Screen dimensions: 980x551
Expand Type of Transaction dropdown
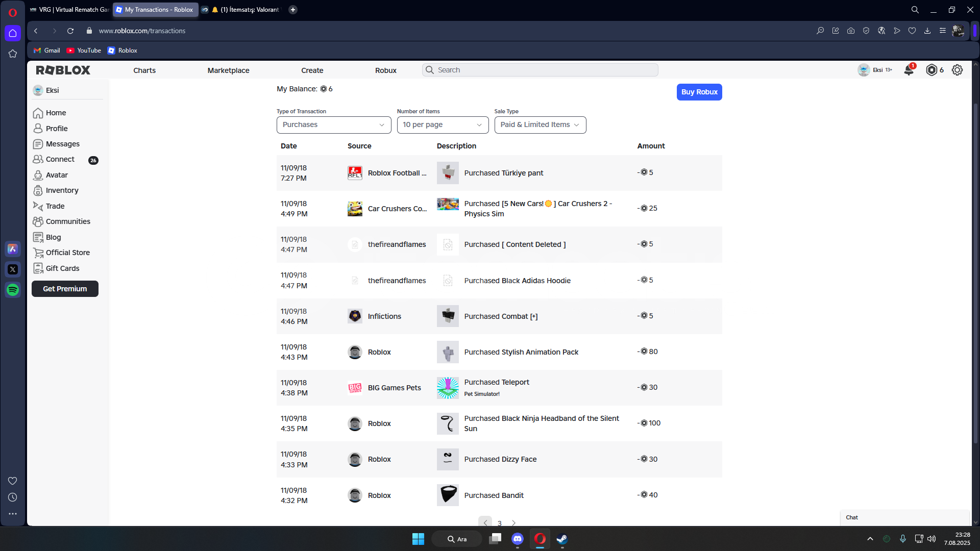click(334, 125)
